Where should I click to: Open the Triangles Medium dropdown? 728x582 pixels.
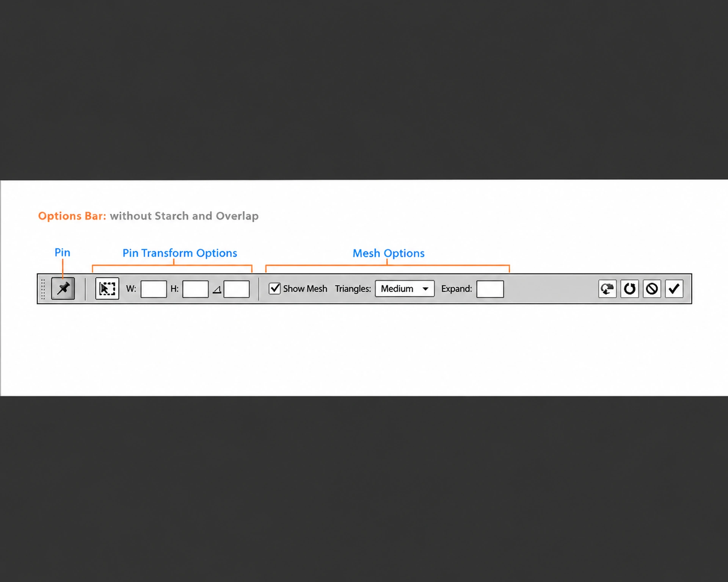pyautogui.click(x=405, y=289)
